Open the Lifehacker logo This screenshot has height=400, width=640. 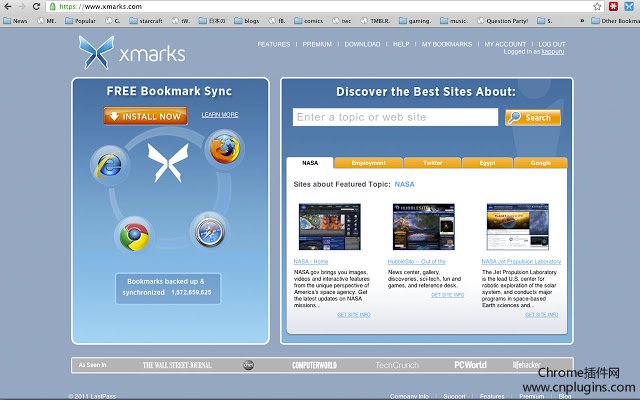[527, 365]
